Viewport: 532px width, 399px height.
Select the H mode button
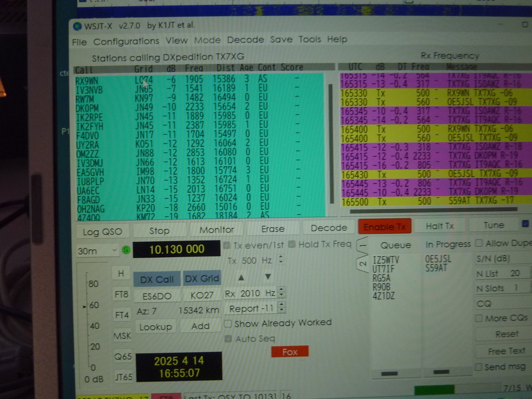121,273
